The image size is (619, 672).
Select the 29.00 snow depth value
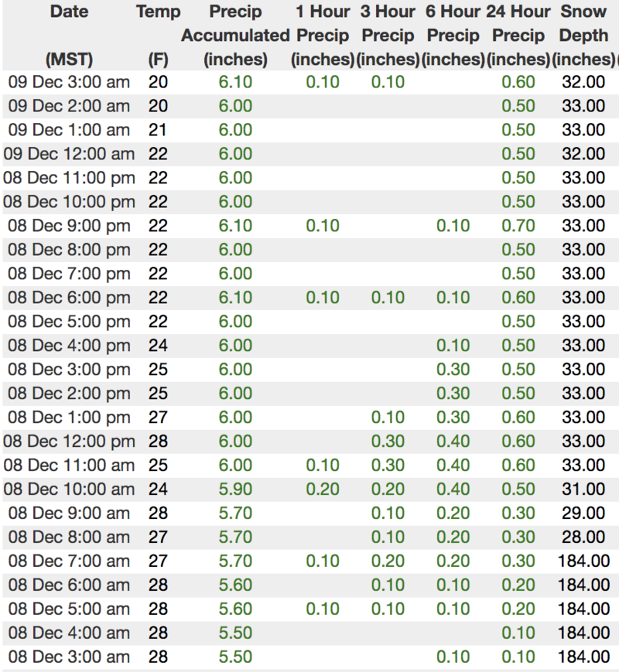pyautogui.click(x=583, y=513)
